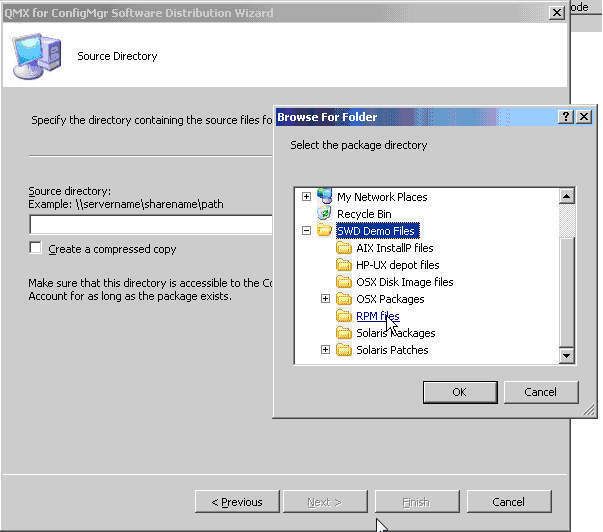The image size is (603, 532).
Task: Click the folder tree scroll down arrow
Action: [566, 355]
